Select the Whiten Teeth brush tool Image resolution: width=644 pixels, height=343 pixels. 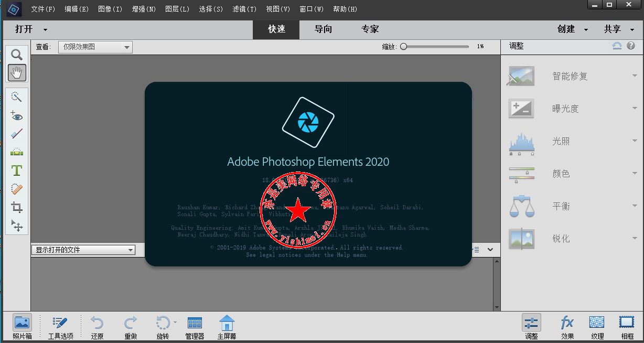click(x=17, y=134)
